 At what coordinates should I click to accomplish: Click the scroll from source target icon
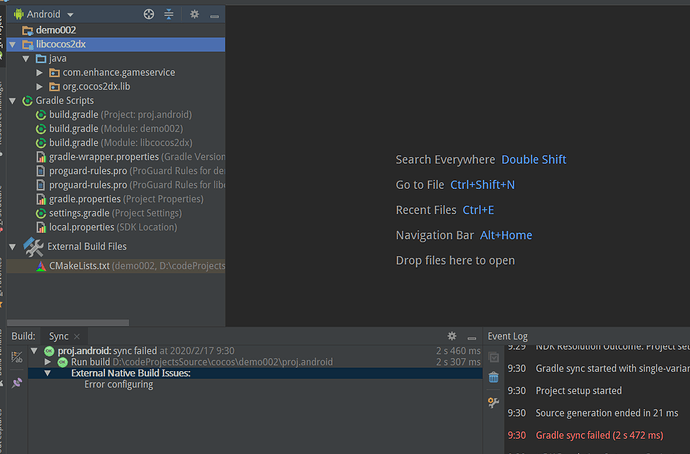click(x=149, y=15)
